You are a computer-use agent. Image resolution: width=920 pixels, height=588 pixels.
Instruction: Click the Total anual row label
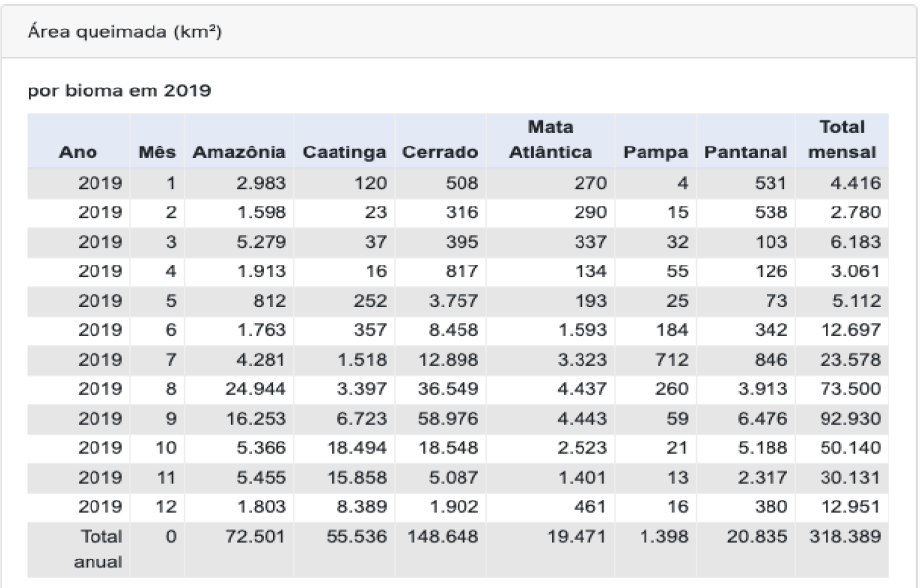coord(98,550)
